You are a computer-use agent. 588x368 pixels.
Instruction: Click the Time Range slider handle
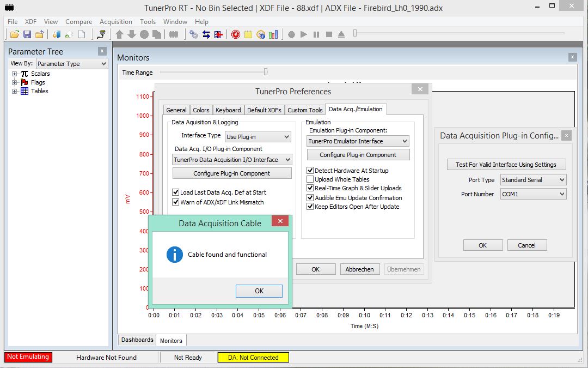(266, 72)
